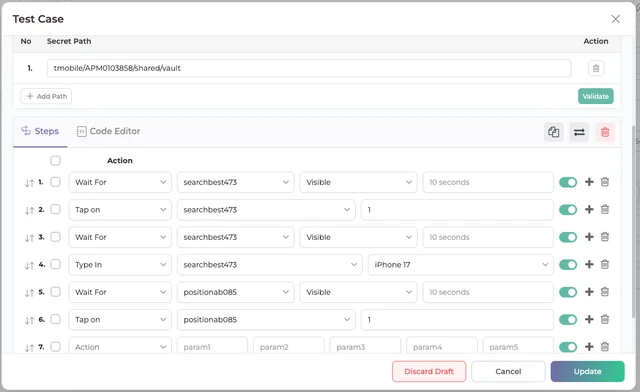Open step 5 positionab085 element dropdown
Screen dimensions: 640x392
tap(236, 292)
